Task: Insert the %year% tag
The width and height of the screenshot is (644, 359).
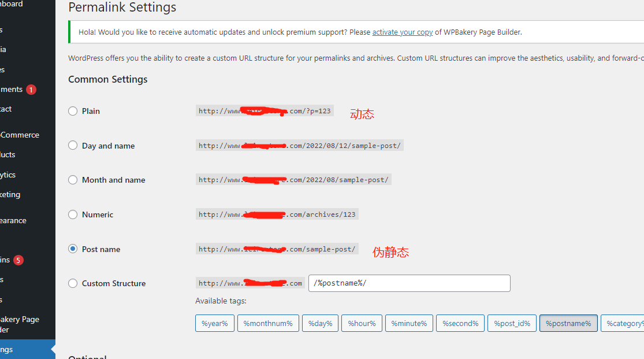Action: click(x=215, y=323)
